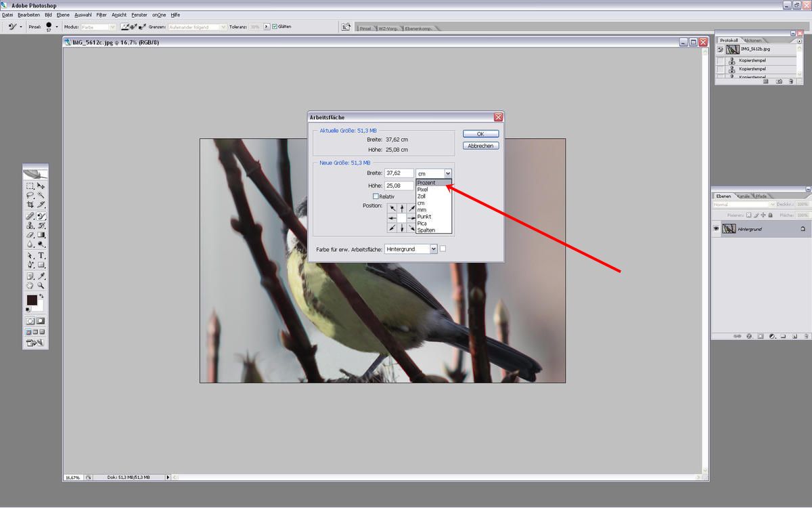This screenshot has height=508, width=812.
Task: Hide the Hintergrund layer with the eye icon
Action: click(717, 229)
